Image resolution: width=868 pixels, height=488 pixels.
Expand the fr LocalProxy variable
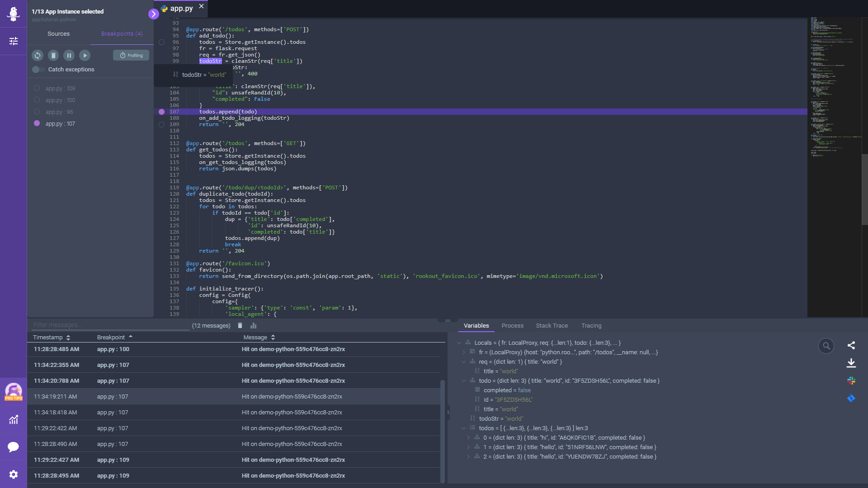[x=464, y=352]
